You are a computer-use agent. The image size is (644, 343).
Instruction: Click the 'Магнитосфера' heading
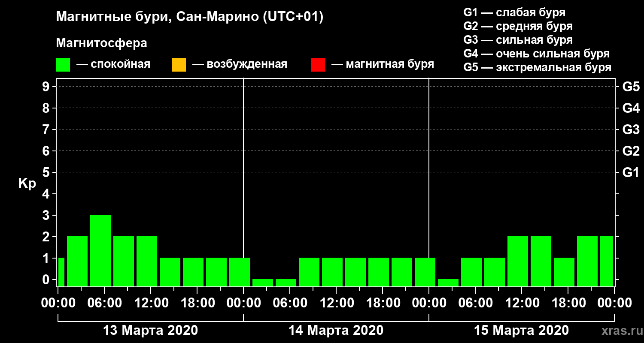(x=101, y=43)
